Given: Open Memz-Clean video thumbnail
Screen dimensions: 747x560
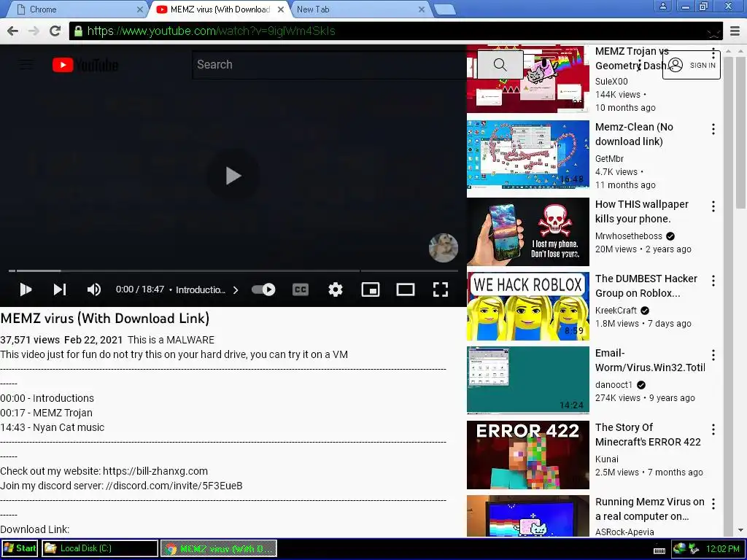Looking at the screenshot, I should 528,155.
